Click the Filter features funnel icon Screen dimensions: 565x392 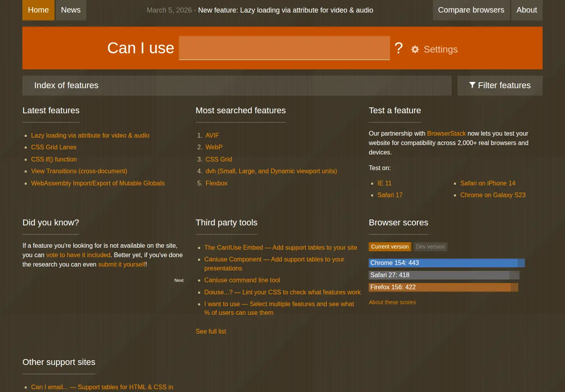[x=472, y=85]
